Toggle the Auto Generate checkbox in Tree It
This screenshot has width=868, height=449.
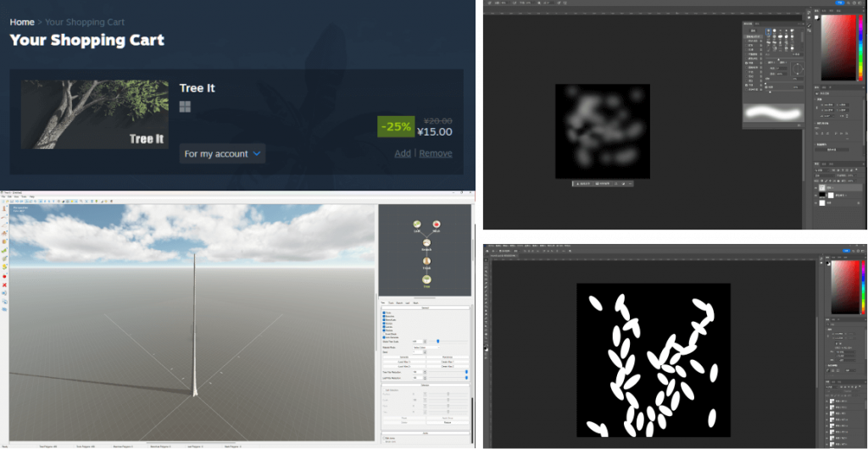click(x=384, y=337)
